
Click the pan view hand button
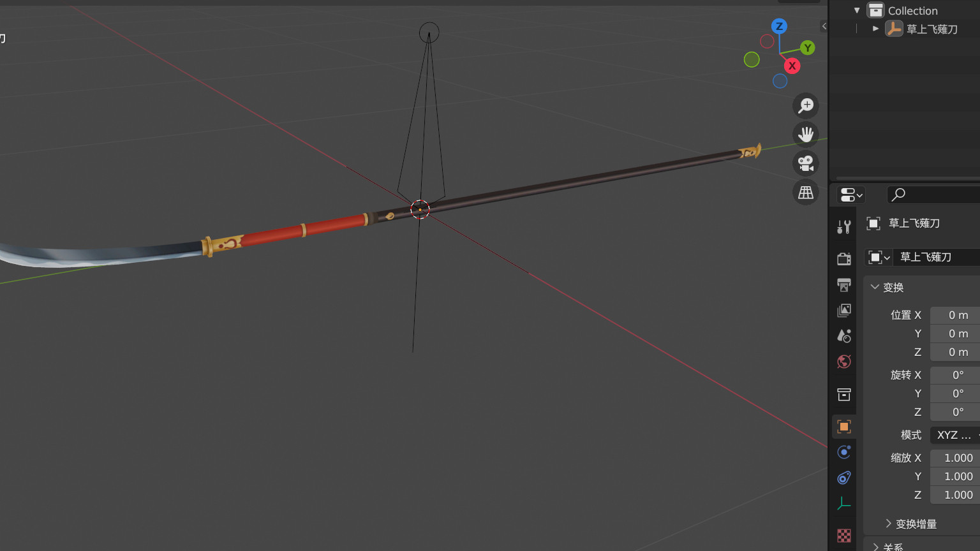click(x=806, y=135)
